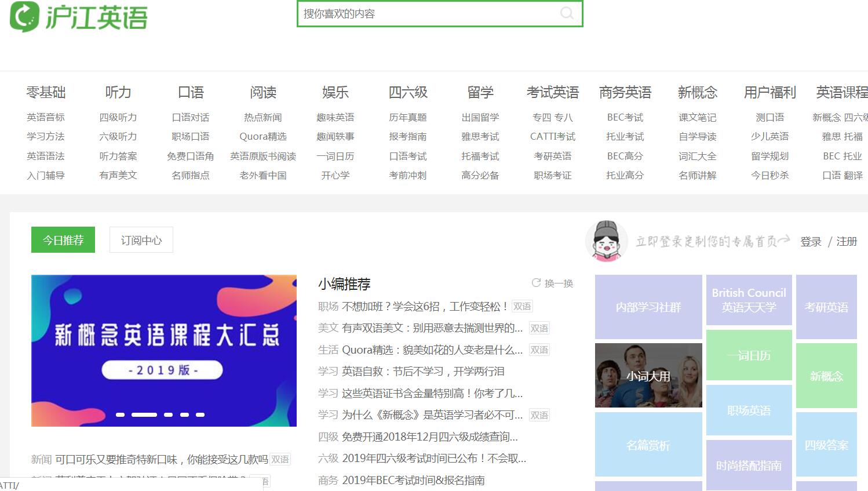This screenshot has height=491, width=868.
Task: Click the 沪江英语 logo
Action: (78, 16)
